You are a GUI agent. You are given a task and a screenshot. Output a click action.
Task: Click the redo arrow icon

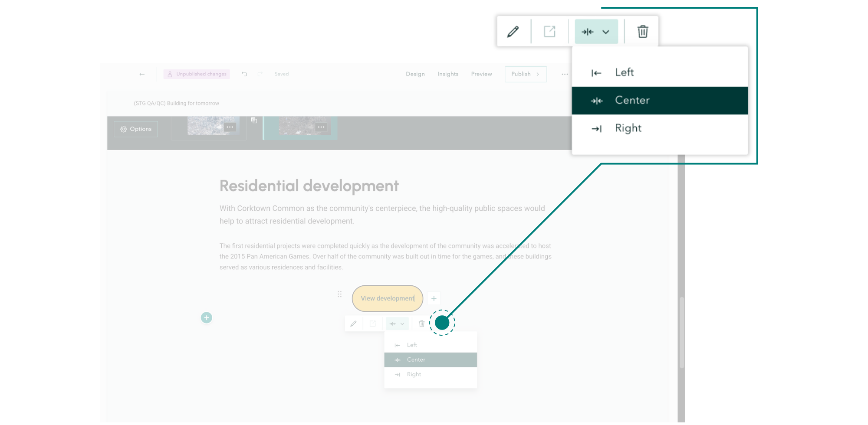[x=260, y=74]
